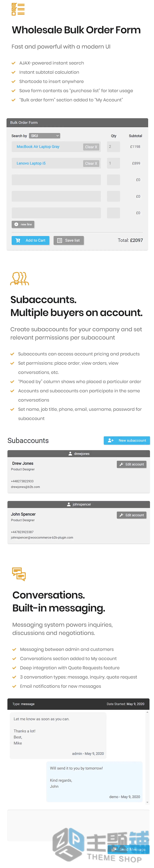Click the conversation message scrollbar

coord(147,757)
